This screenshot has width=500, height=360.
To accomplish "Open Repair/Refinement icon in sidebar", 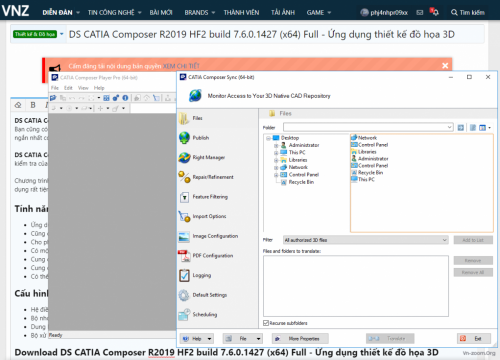I will [x=184, y=177].
